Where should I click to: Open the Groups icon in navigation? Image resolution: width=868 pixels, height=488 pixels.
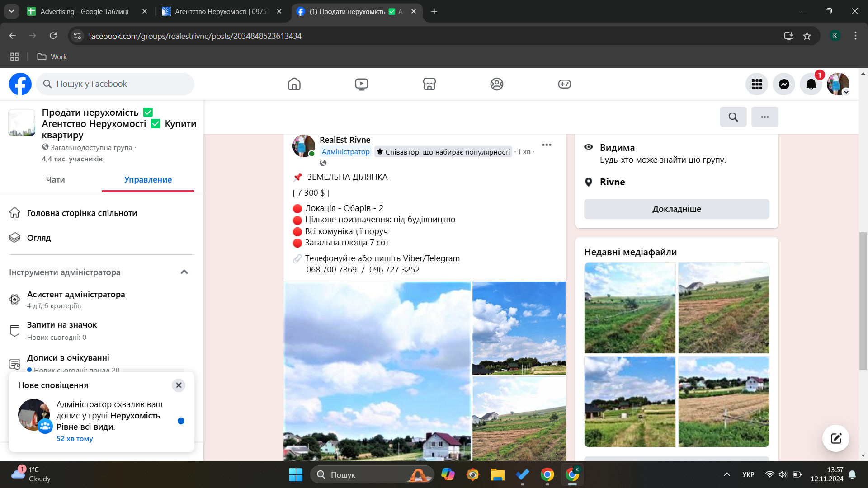pyautogui.click(x=496, y=84)
